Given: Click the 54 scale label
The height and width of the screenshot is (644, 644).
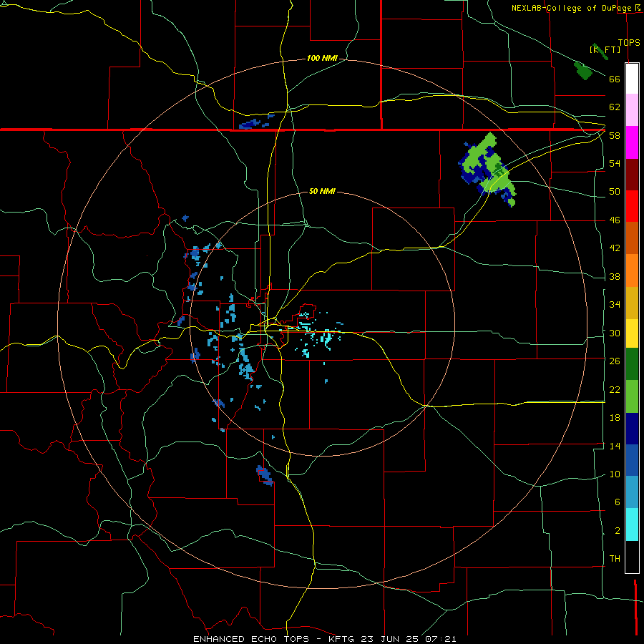Looking at the screenshot, I should click(615, 163).
